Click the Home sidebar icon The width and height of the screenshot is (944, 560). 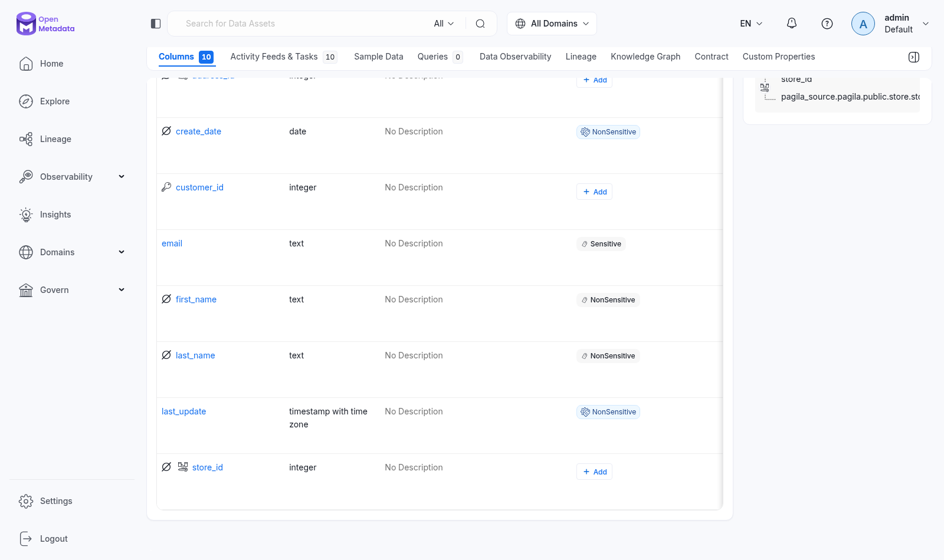point(26,64)
